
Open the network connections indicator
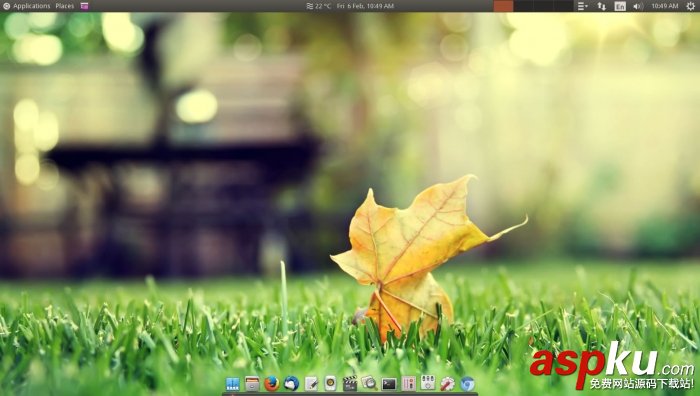[x=602, y=6]
